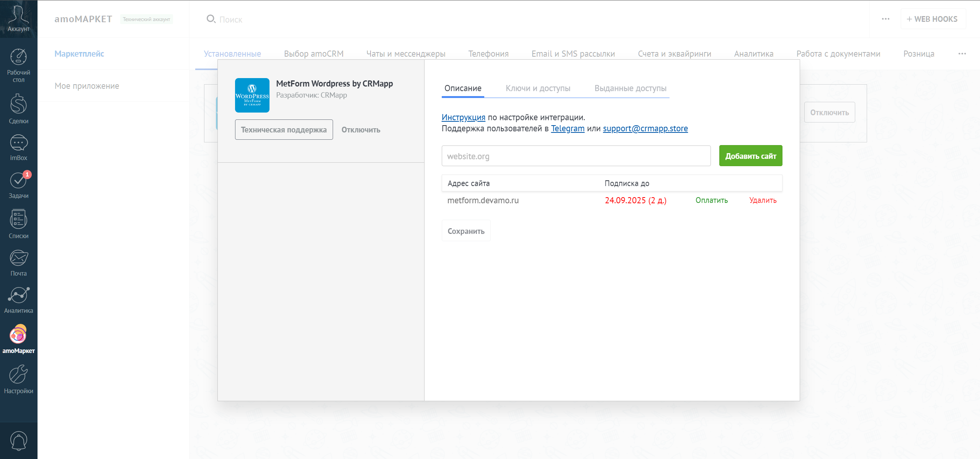Click Оплатить for metform.devamo.ru
Screen dimensions: 980x459
pos(712,200)
